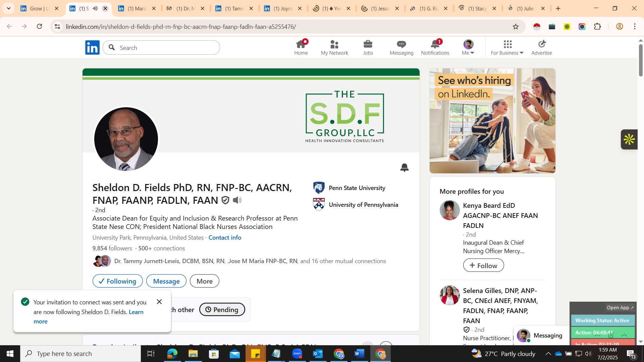This screenshot has width=644, height=362.
Task: Click the verification shield badge next to name
Action: 225,200
